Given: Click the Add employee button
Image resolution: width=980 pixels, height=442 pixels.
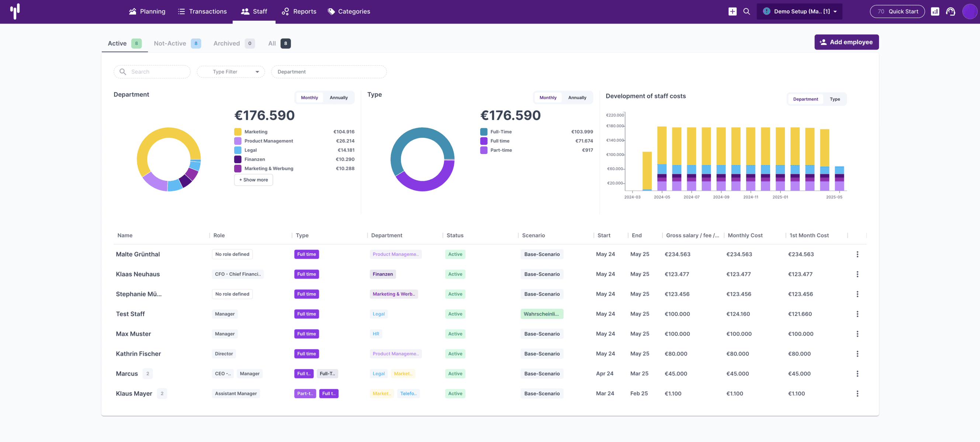Looking at the screenshot, I should tap(846, 42).
